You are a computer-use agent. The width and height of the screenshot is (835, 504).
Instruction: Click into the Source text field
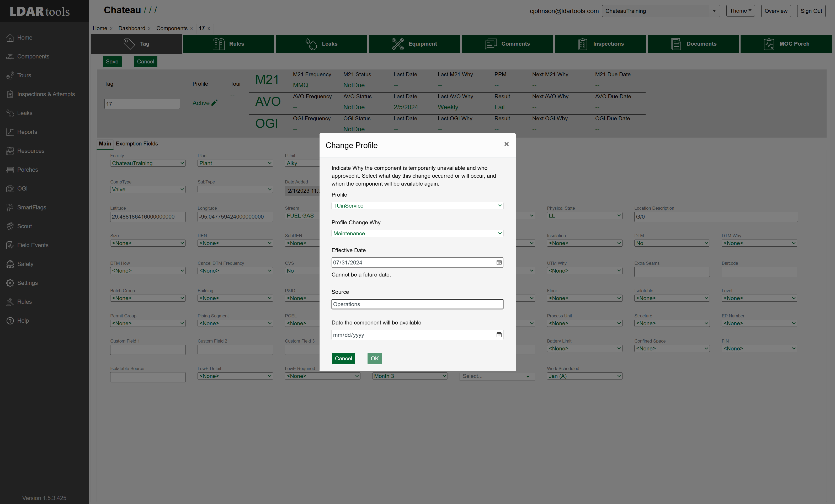pos(417,304)
